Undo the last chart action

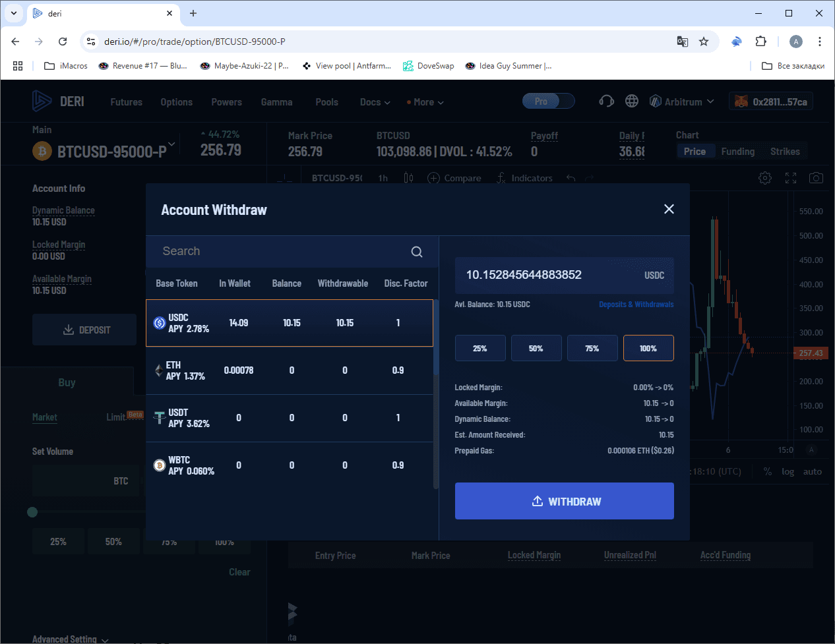(571, 178)
